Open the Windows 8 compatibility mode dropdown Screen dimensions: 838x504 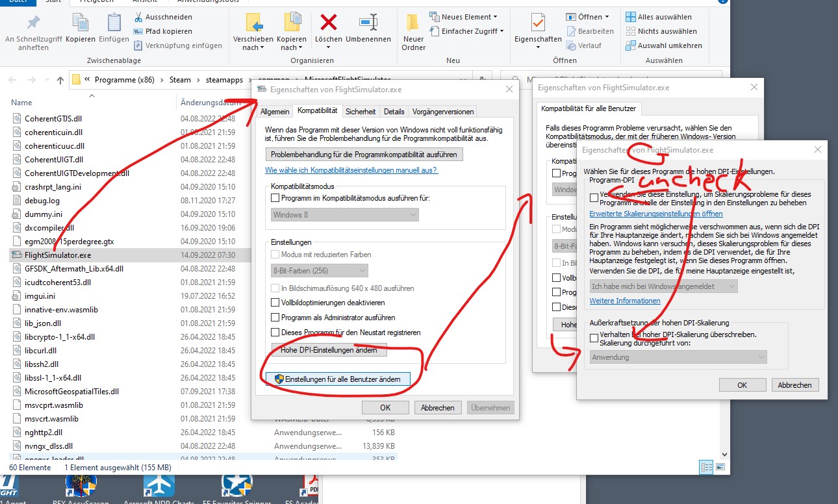pos(344,215)
